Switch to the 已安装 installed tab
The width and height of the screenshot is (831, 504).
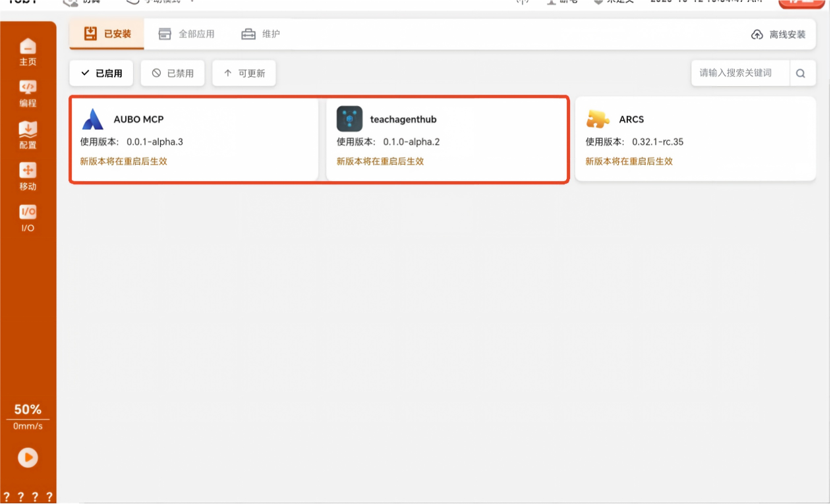pyautogui.click(x=107, y=34)
